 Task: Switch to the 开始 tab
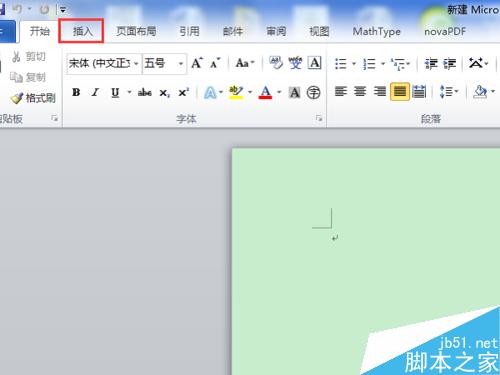click(x=39, y=31)
